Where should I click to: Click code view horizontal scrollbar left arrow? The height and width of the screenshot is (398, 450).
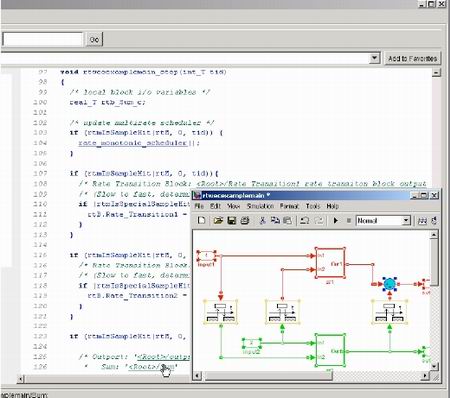21,379
